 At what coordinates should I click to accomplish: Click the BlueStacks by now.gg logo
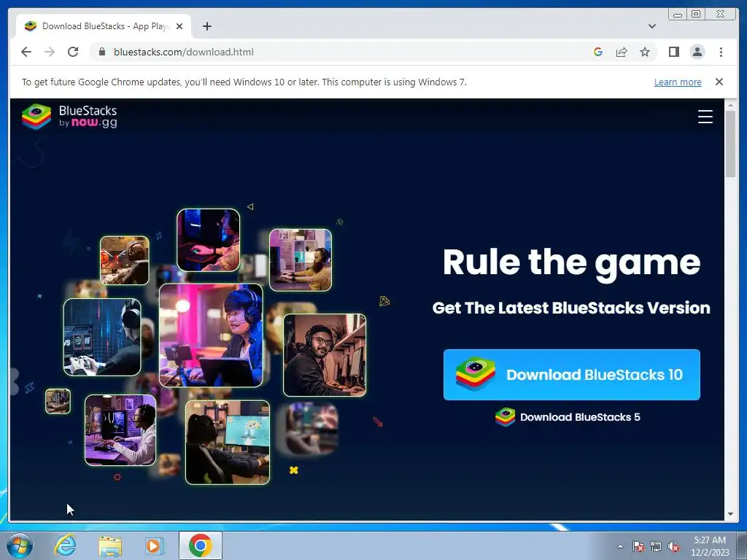(x=69, y=116)
